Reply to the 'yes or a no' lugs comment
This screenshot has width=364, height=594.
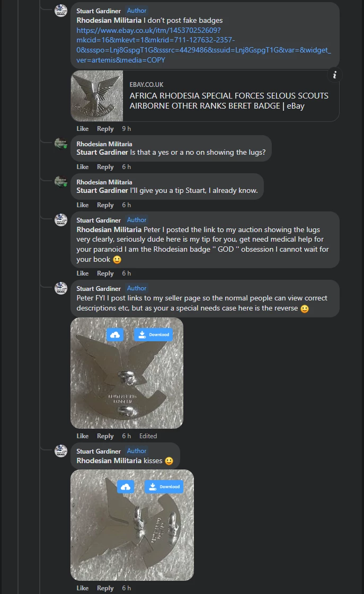pyautogui.click(x=105, y=167)
